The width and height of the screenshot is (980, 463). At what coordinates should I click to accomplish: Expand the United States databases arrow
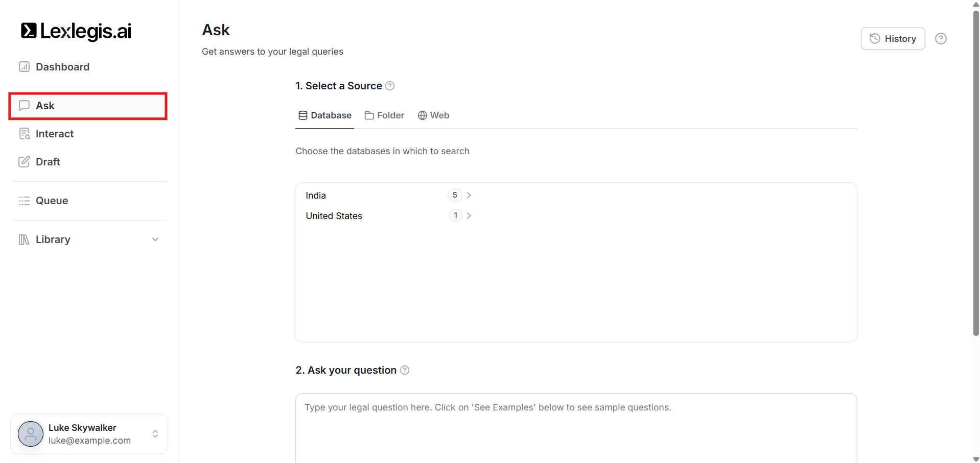coord(469,216)
